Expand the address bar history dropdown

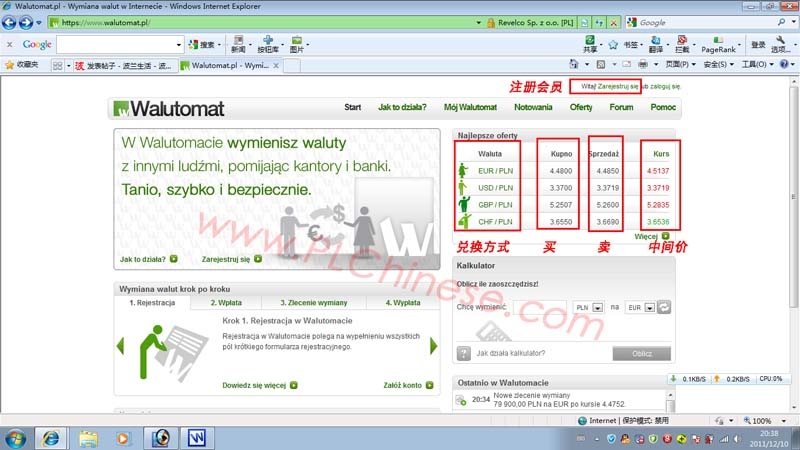pyautogui.click(x=478, y=22)
